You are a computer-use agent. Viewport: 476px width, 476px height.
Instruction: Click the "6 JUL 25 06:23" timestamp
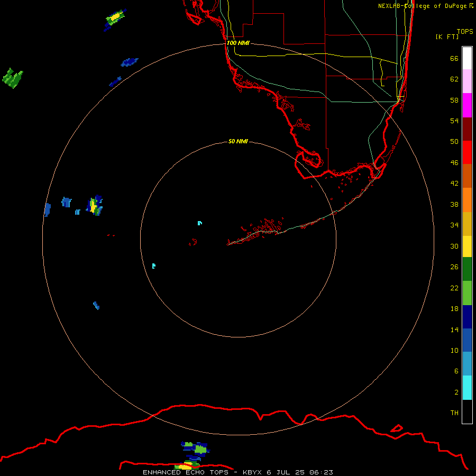pos(300,472)
